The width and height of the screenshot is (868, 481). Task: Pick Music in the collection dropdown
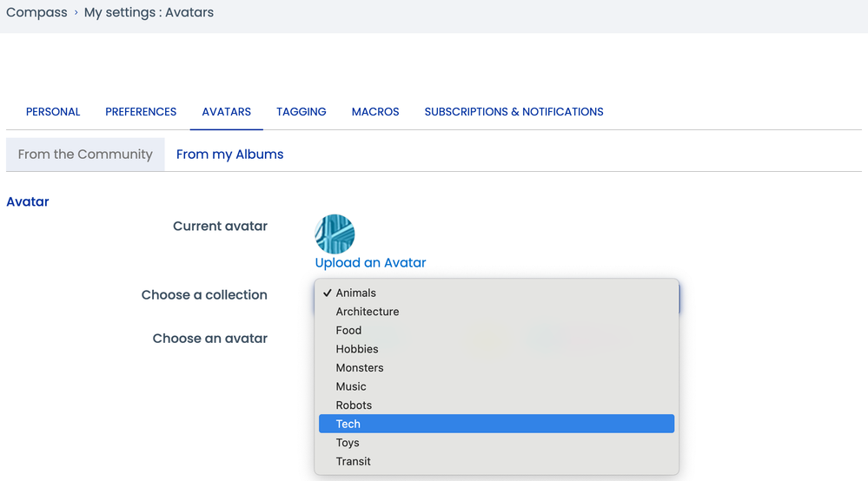pos(351,386)
